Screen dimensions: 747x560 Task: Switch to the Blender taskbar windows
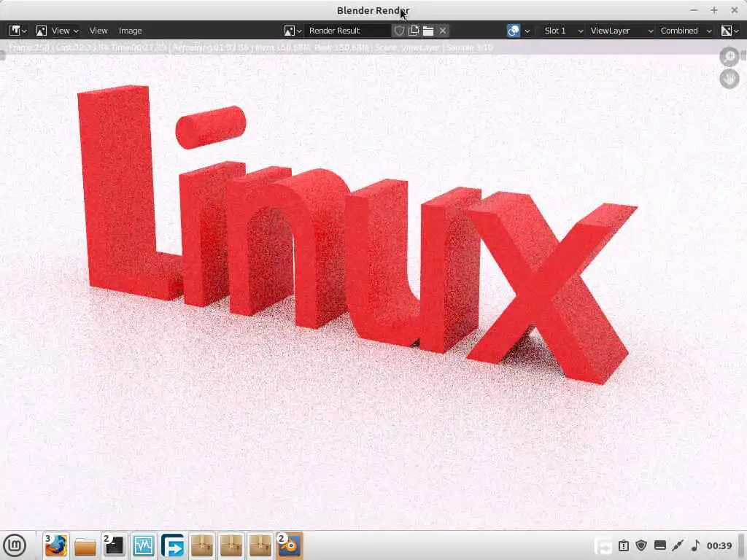coord(289,545)
